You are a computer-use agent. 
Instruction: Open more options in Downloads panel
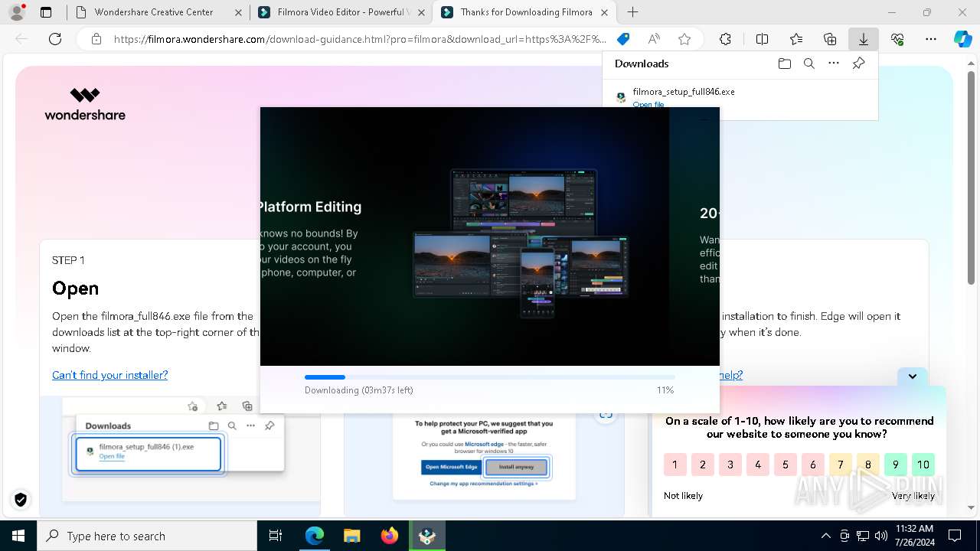[x=834, y=64]
